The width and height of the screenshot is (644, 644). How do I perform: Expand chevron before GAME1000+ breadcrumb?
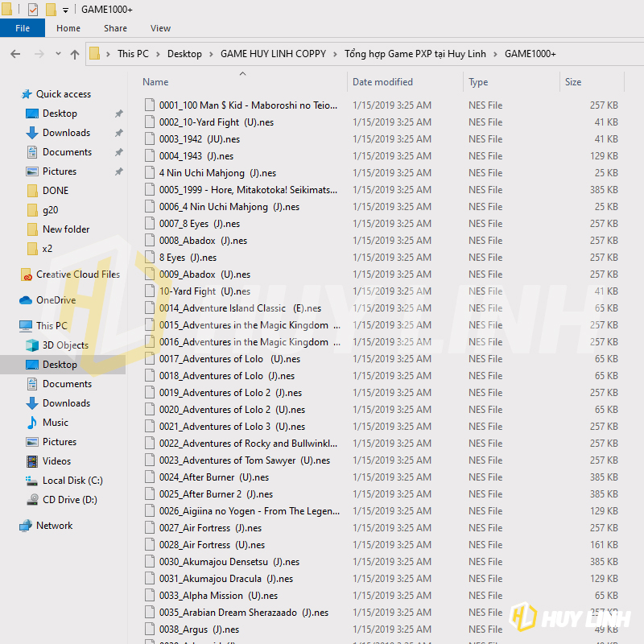(495, 54)
